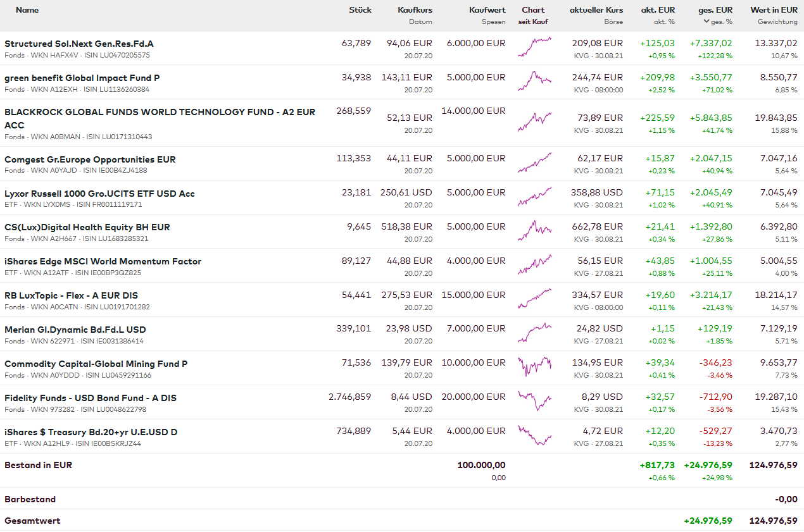804x532 pixels.
Task: Open the green benefit Global Impact sparkline
Action: (x=534, y=82)
